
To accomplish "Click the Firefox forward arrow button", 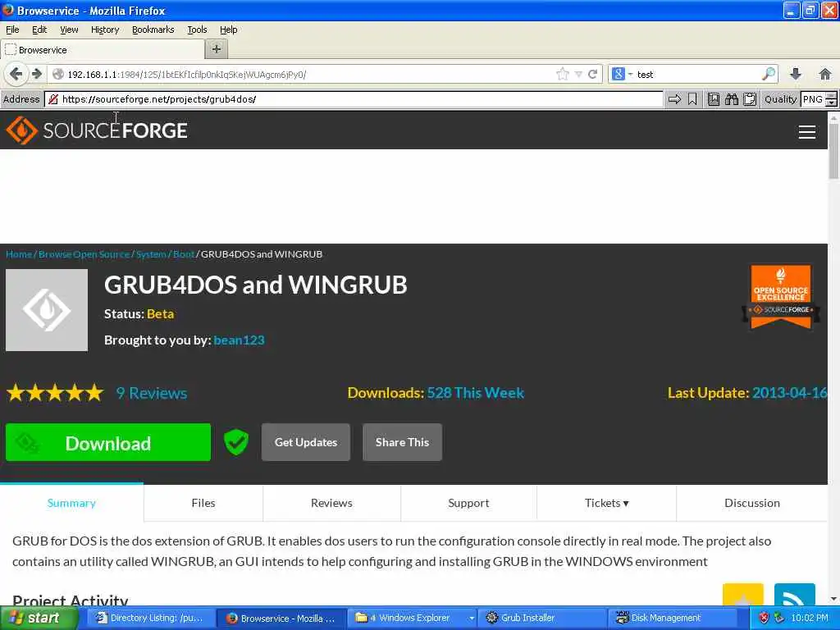I will [36, 74].
